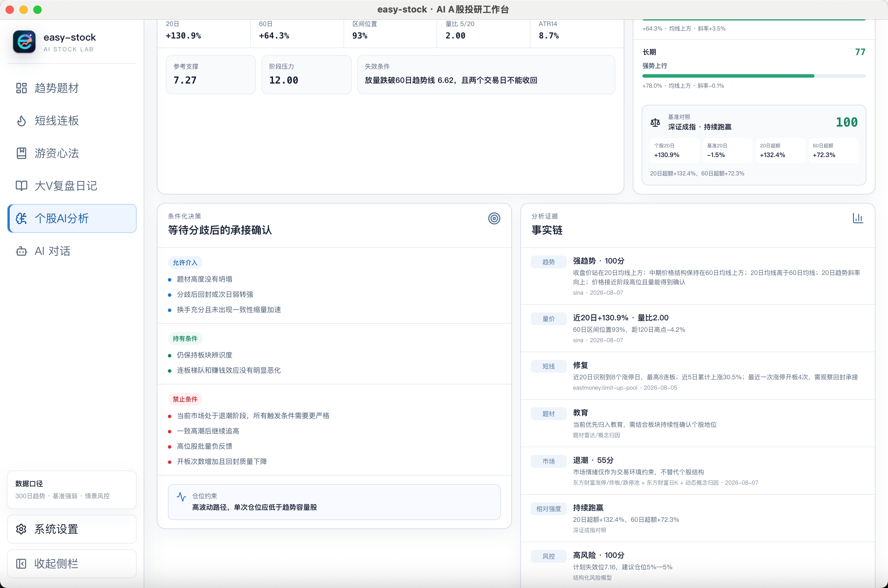888x588 pixels.
Task: Click the 系统设置 gear icon
Action: (22, 529)
